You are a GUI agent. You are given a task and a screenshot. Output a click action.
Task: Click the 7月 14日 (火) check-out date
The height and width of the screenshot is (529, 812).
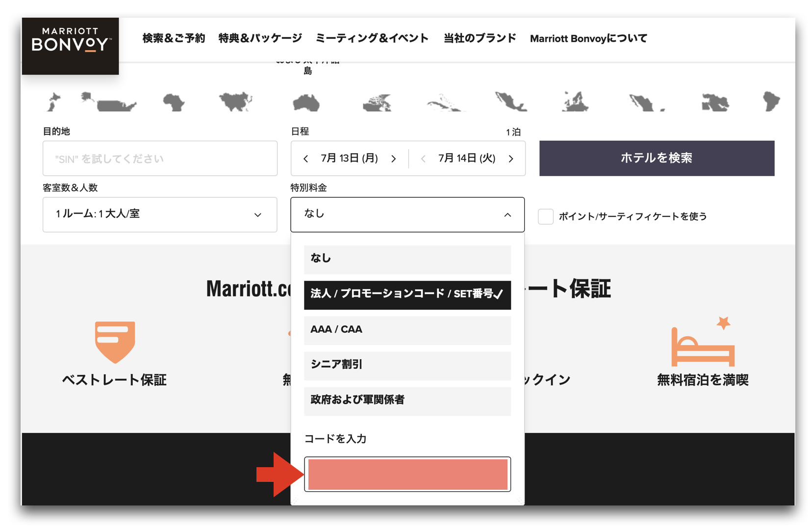pos(467,158)
